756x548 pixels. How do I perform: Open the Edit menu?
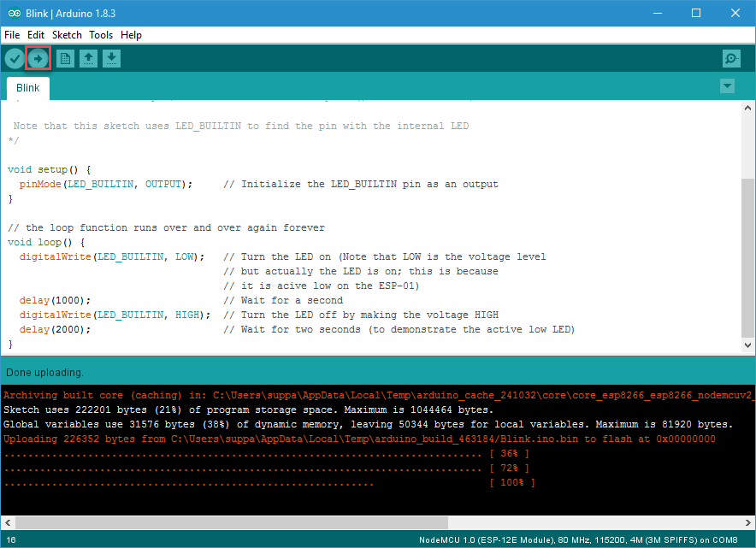pos(36,35)
